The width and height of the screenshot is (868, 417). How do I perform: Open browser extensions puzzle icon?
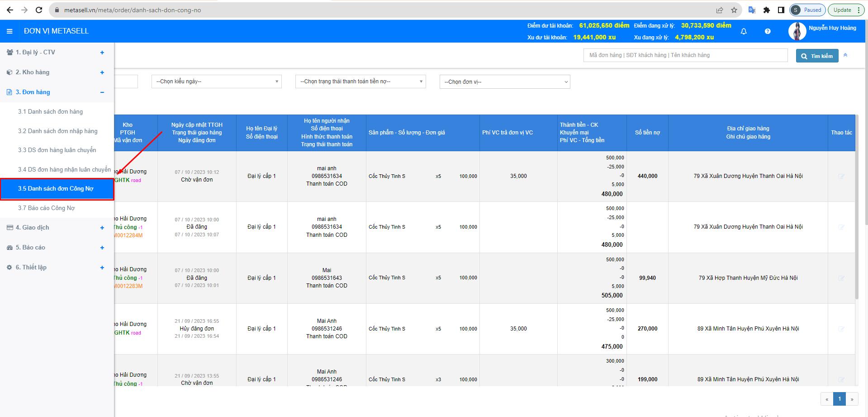tap(766, 10)
